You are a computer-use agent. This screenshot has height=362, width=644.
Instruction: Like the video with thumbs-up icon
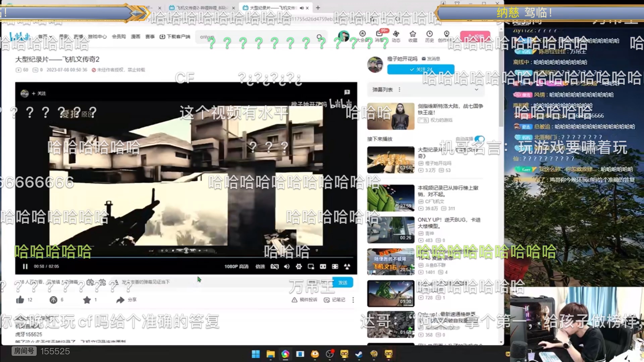(20, 300)
